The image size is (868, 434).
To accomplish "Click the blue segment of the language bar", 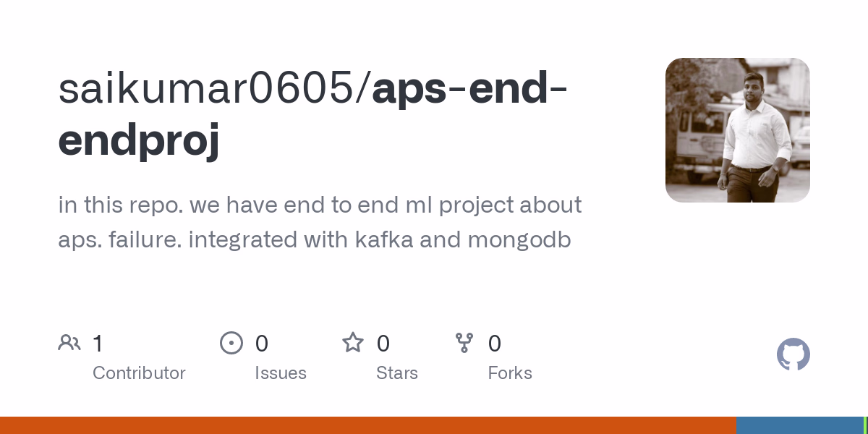I will point(799,425).
